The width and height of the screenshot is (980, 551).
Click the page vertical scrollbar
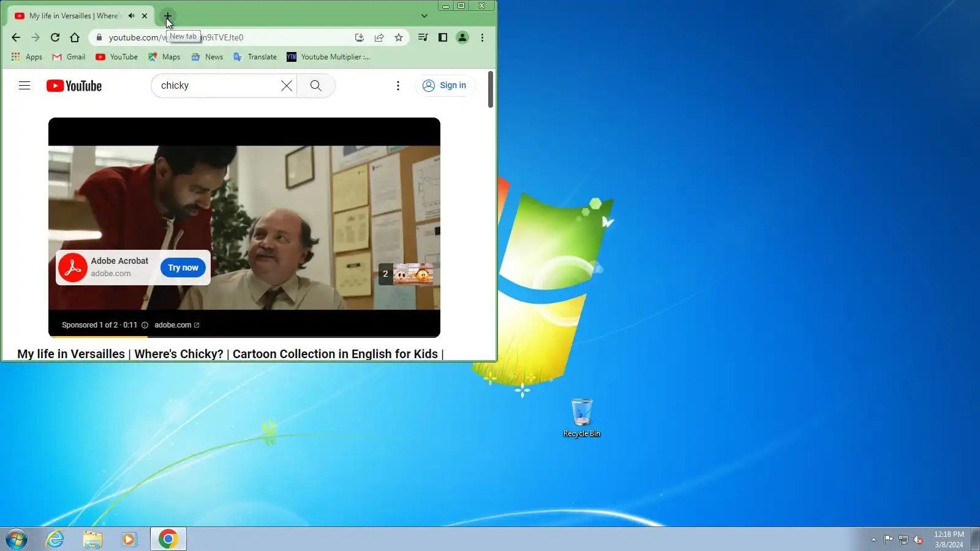coord(491,89)
